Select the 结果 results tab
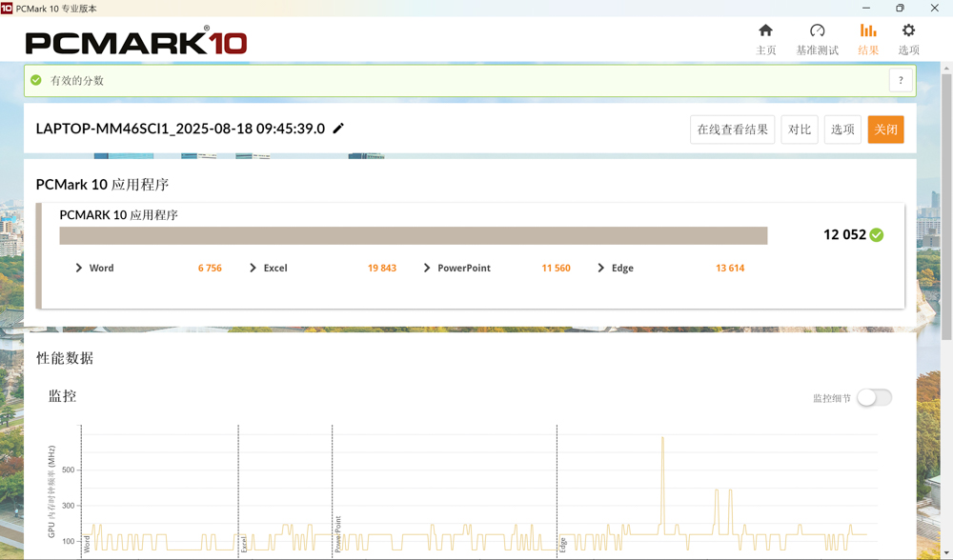Screen dimensions: 953x560 (868, 39)
